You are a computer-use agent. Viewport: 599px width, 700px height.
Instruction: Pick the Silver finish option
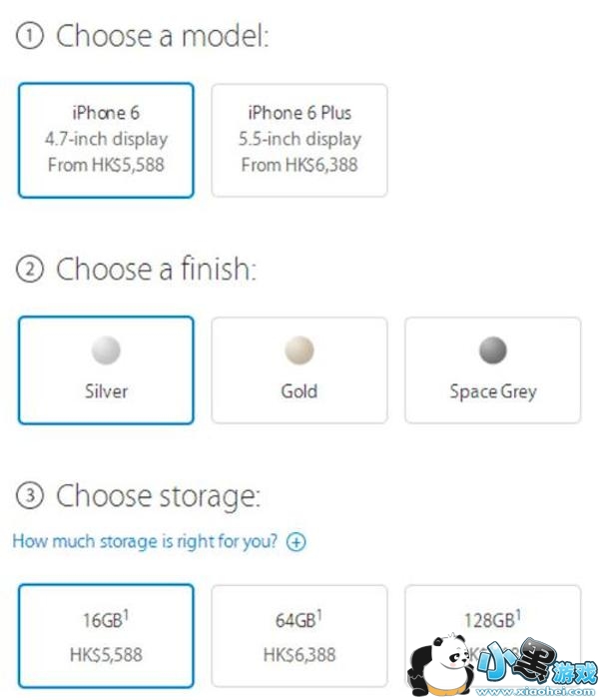click(x=106, y=370)
